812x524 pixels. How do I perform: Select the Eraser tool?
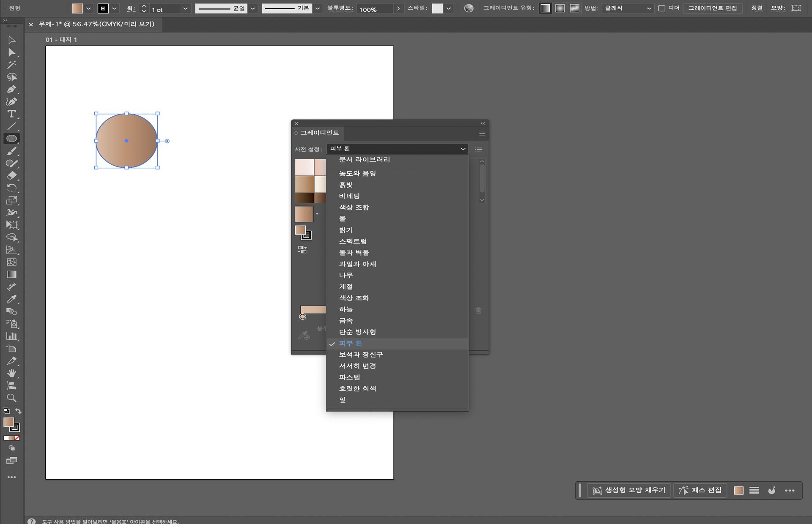pos(12,176)
